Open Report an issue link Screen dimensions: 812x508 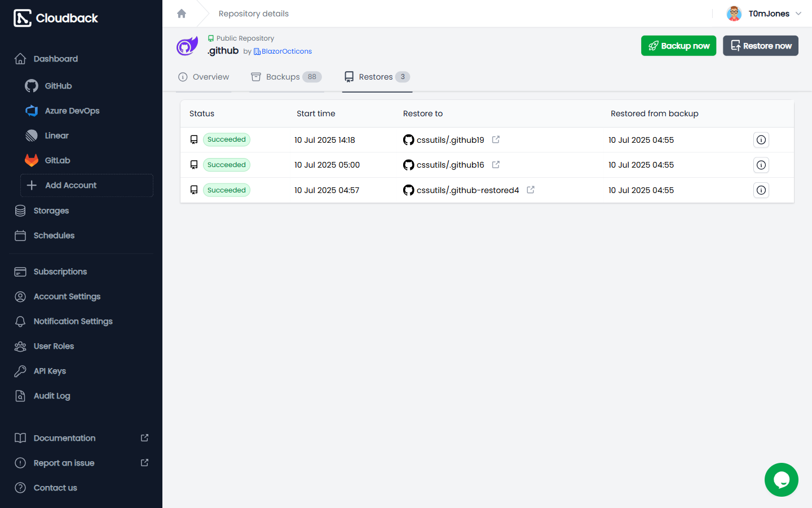point(81,463)
